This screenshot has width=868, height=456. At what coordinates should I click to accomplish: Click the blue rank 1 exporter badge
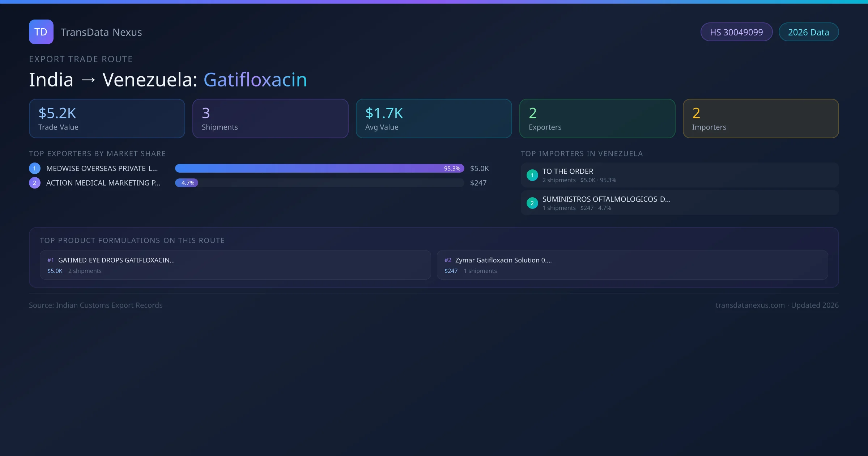34,168
